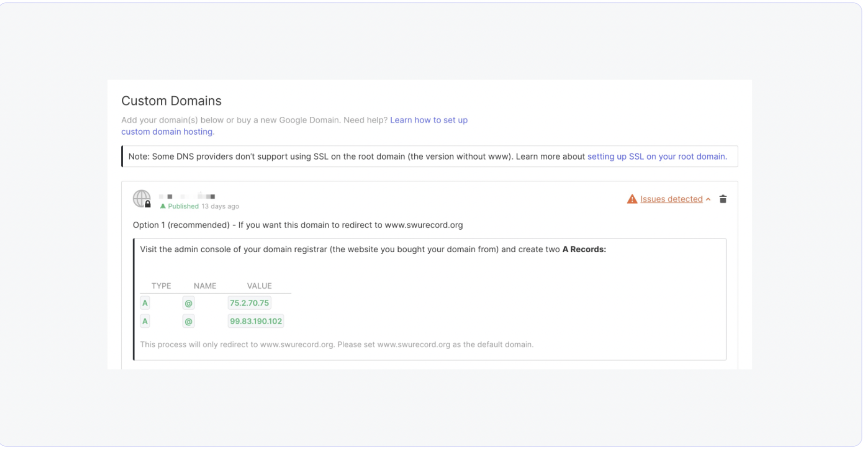
Task: Click second row A type badge
Action: click(145, 321)
